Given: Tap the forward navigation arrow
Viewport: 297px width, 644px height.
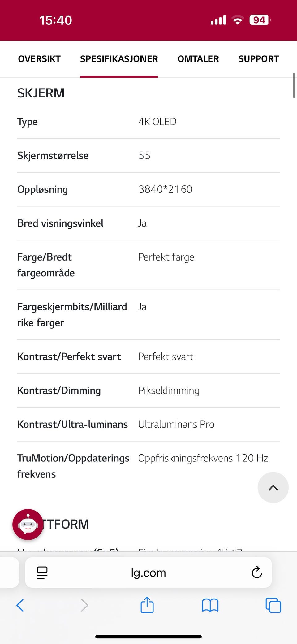Looking at the screenshot, I should coord(84,605).
